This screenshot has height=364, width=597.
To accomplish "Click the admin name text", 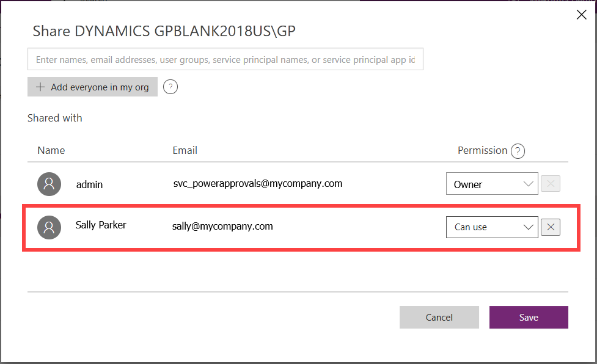I will (x=89, y=184).
